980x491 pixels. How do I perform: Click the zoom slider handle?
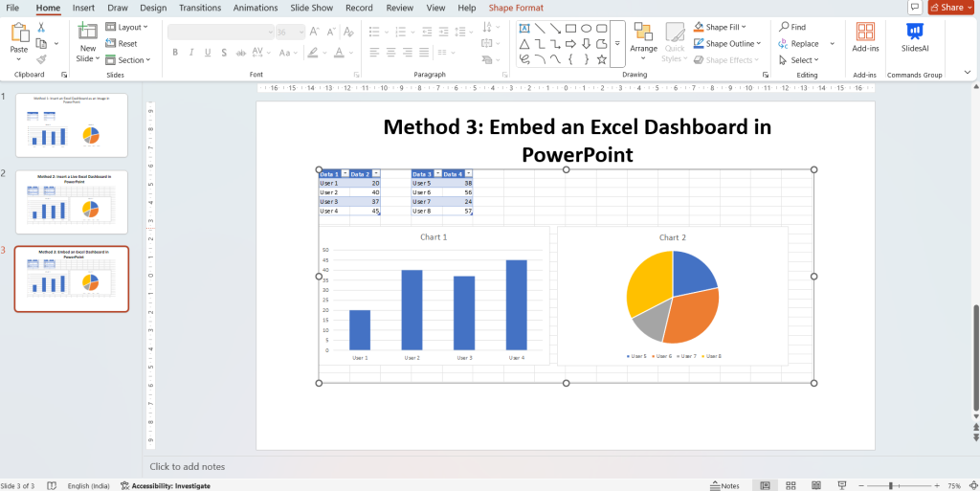click(890, 485)
